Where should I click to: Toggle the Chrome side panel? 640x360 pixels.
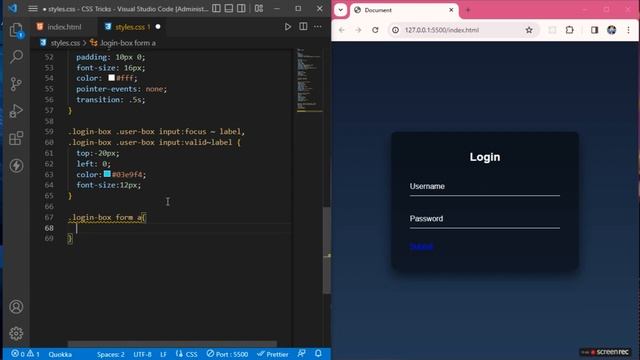pyautogui.click(x=594, y=30)
